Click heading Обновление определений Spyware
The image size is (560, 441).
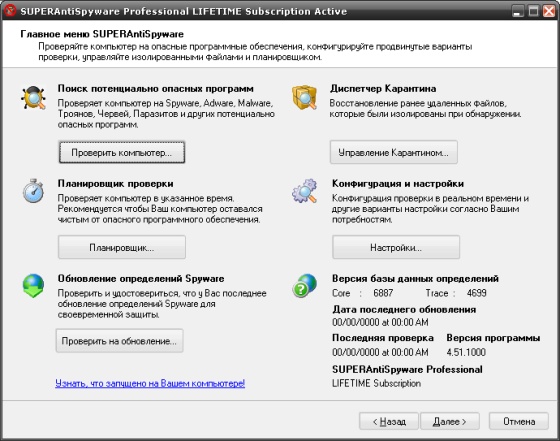point(141,279)
